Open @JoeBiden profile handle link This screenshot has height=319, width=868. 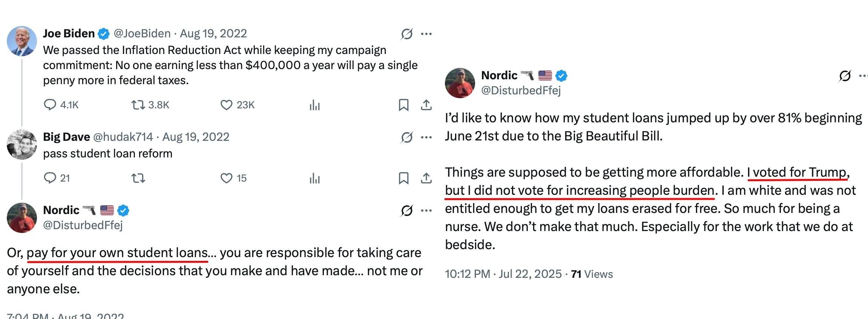142,34
